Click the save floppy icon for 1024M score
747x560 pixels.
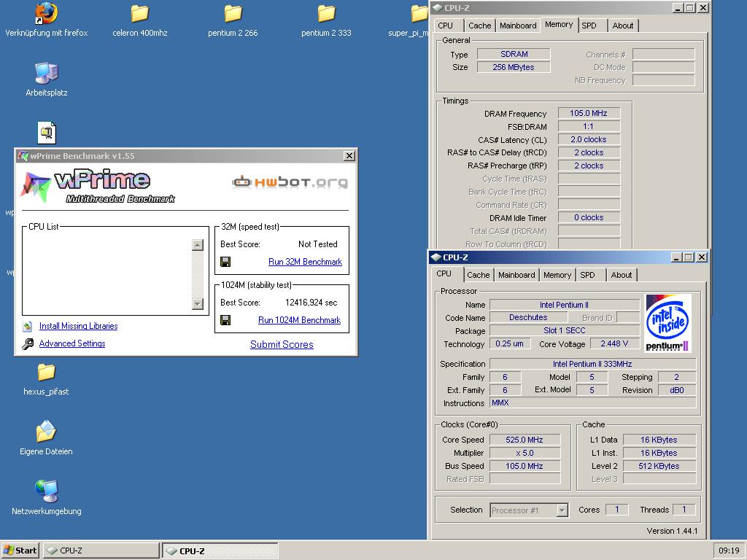226,320
